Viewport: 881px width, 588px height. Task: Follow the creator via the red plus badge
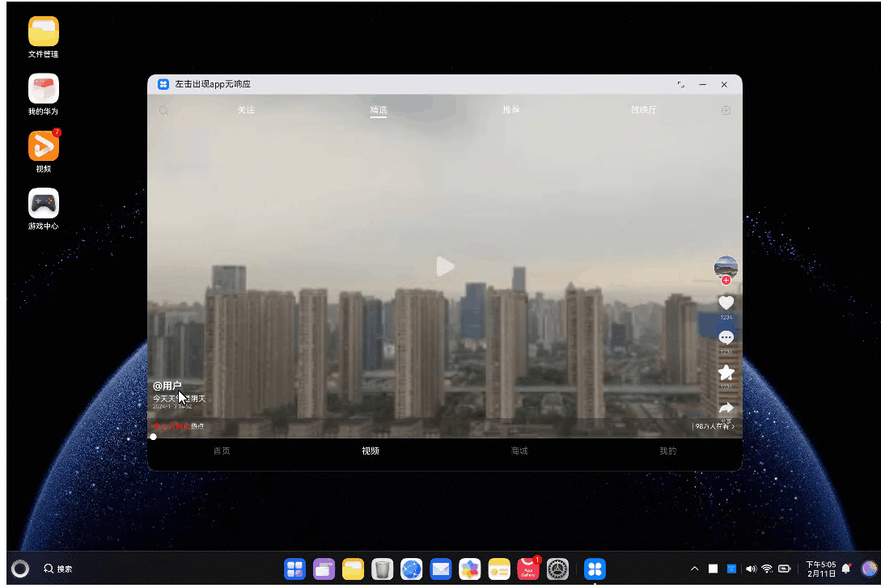(x=726, y=281)
